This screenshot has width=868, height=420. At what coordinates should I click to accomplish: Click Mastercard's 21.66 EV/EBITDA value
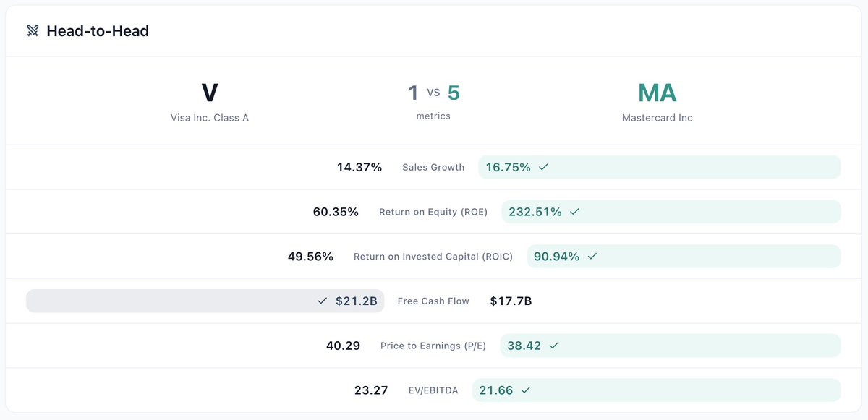(496, 390)
